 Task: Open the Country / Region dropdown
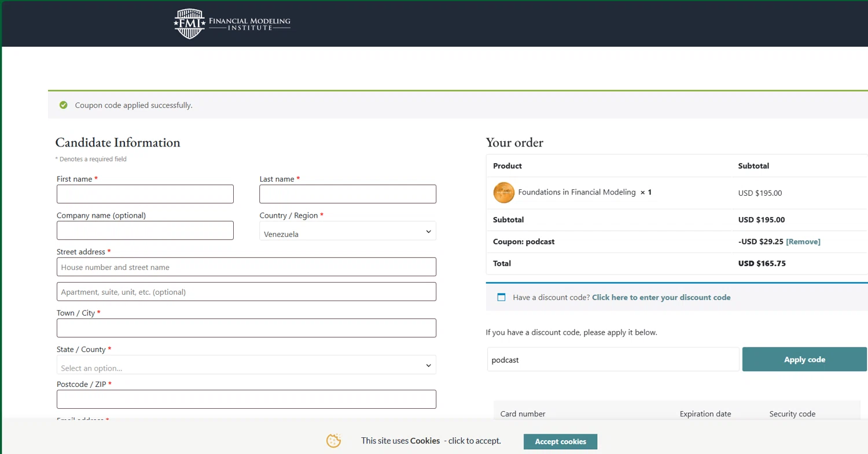[348, 231]
